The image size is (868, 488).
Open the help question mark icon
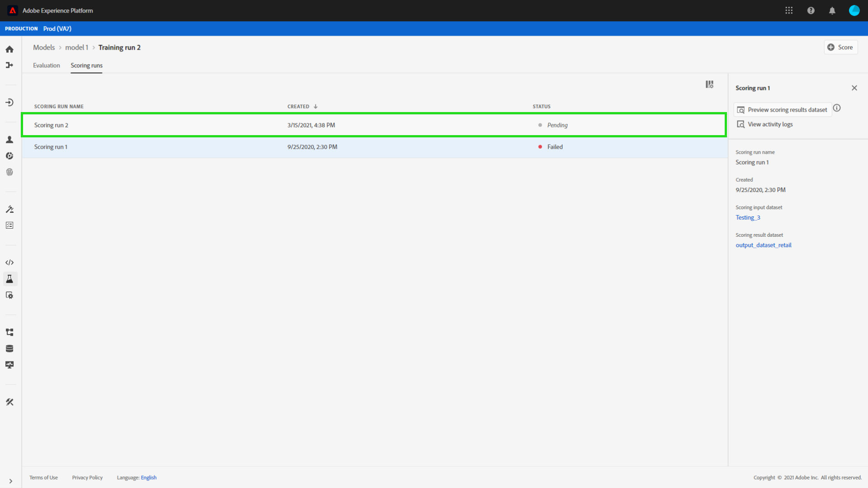coord(811,10)
